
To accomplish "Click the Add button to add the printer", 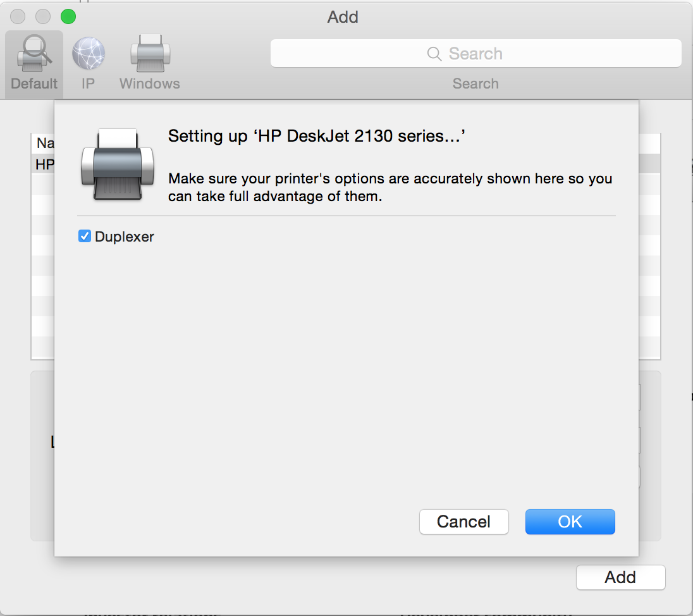I will [620, 577].
